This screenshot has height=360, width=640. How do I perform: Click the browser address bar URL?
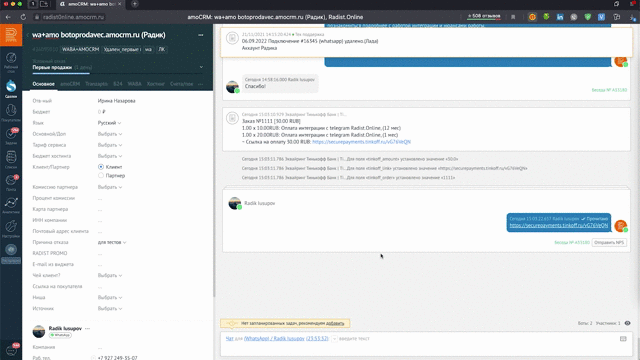[x=73, y=17]
